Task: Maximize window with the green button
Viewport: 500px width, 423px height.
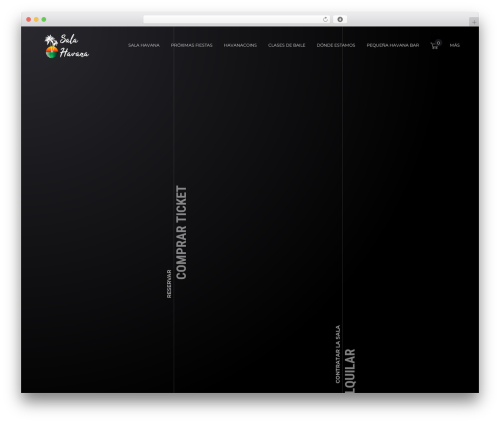Action: point(44,20)
